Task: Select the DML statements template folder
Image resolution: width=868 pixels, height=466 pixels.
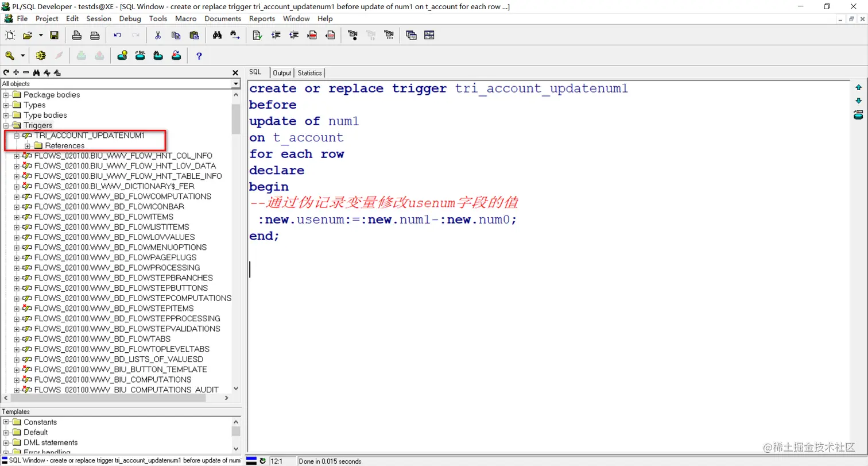Action: [51, 442]
